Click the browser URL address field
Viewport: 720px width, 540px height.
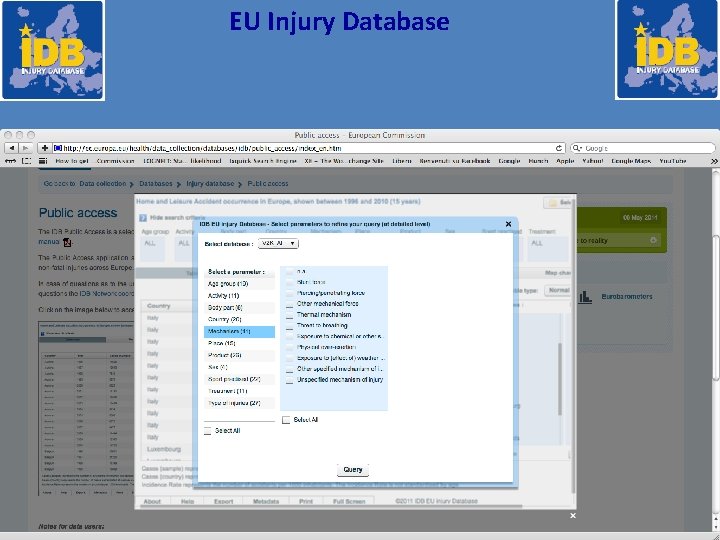(303, 148)
